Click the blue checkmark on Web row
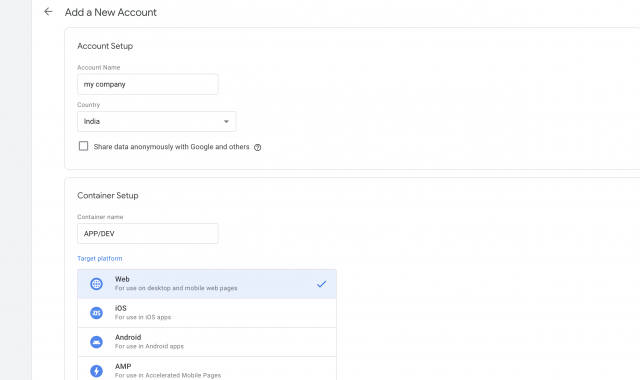 [322, 284]
